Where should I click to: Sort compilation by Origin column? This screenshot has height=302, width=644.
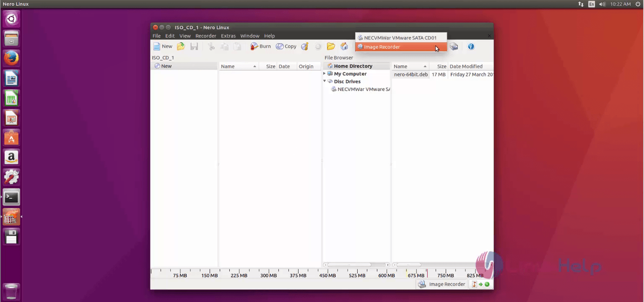click(x=309, y=66)
